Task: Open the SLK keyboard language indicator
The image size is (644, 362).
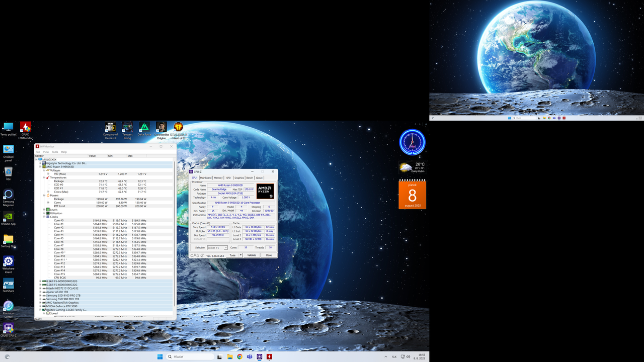Action: pyautogui.click(x=394, y=356)
